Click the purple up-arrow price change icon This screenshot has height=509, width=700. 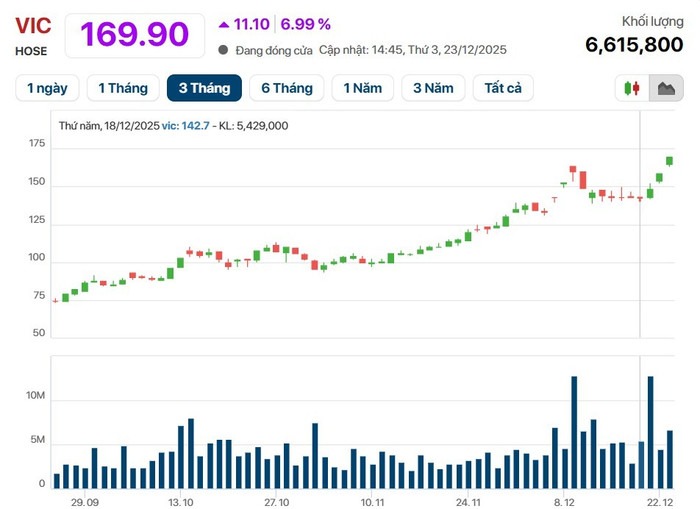tap(222, 24)
